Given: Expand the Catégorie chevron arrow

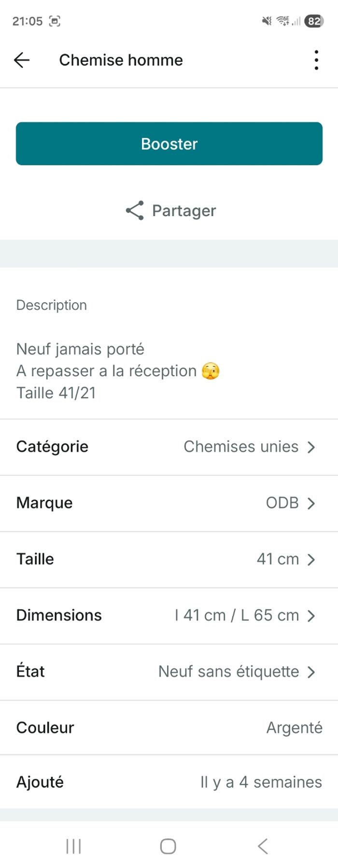Looking at the screenshot, I should pyautogui.click(x=311, y=447).
